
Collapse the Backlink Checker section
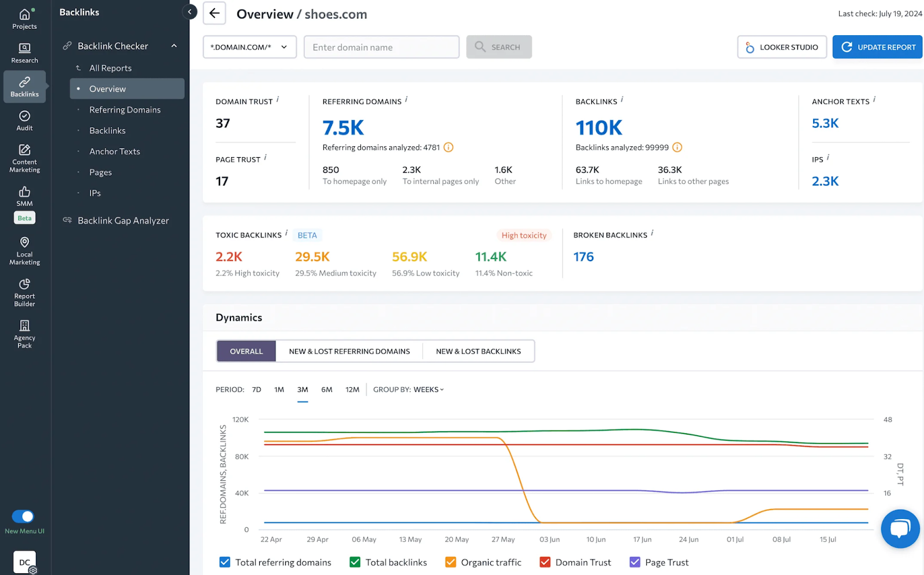pos(174,46)
